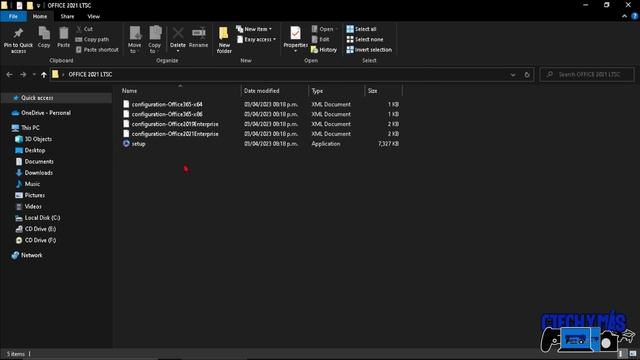640x360 pixels.
Task: Open Downloads in the sidebar
Action: 38,173
